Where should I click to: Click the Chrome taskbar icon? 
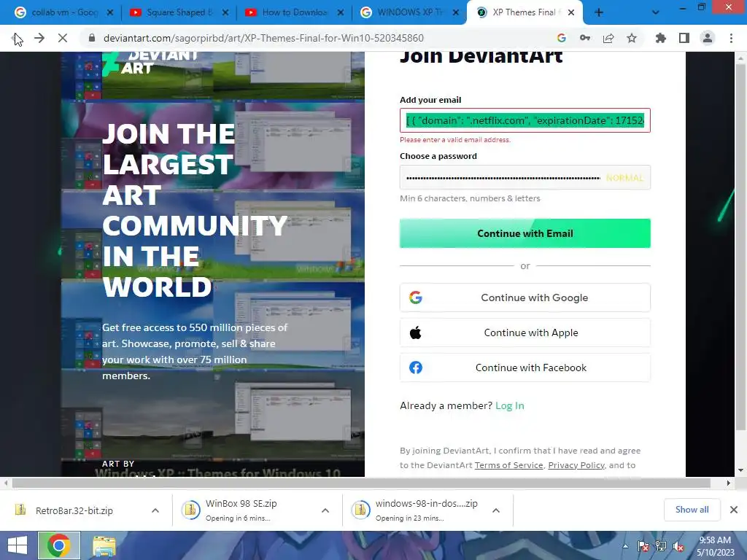tap(58, 545)
